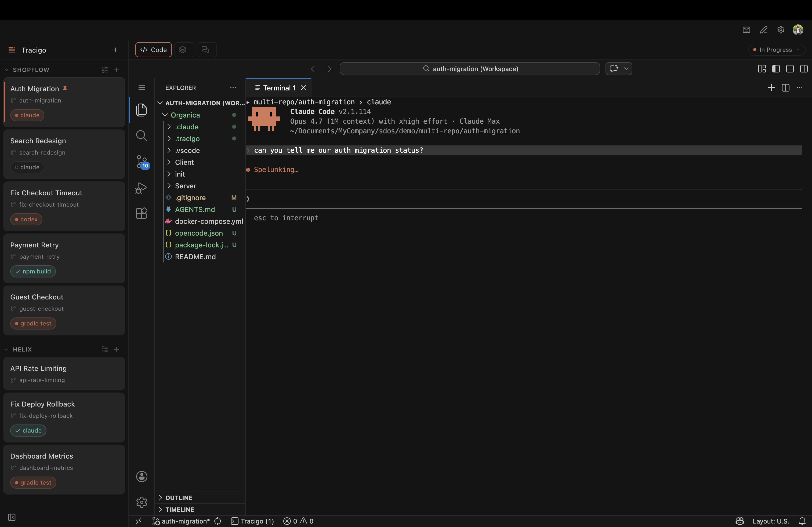Viewport: 812px width, 527px height.
Task: Open the chat sparkle dropdown arrow
Action: point(626,69)
